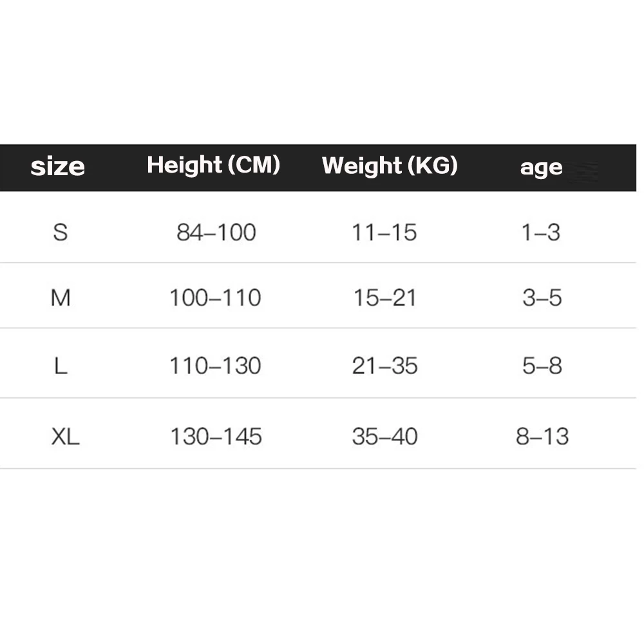Select the 15–21 weight cell
Screen dimensions: 644x644
[385, 298]
